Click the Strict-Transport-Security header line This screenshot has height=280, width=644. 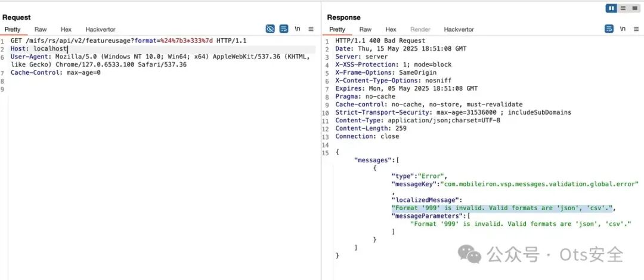point(453,113)
